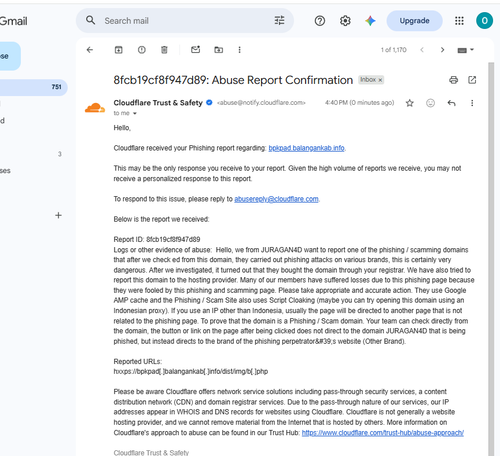Go back to inbox arrow
500x456 pixels.
90,50
